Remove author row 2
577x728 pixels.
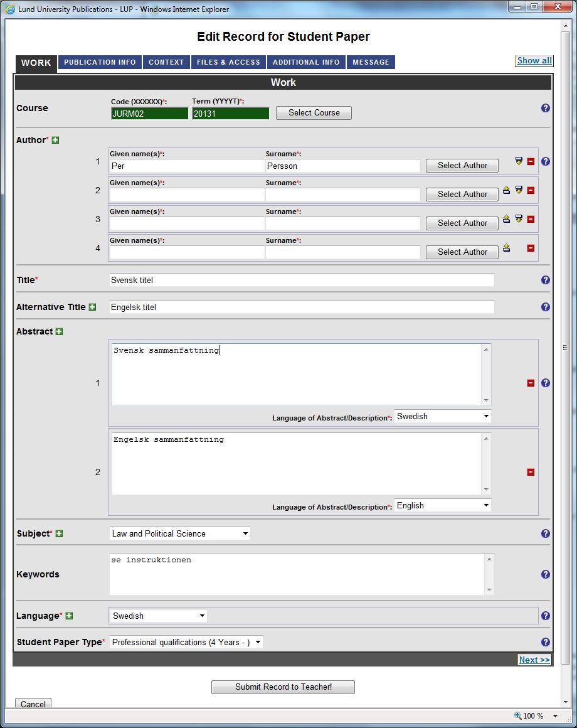(x=531, y=190)
